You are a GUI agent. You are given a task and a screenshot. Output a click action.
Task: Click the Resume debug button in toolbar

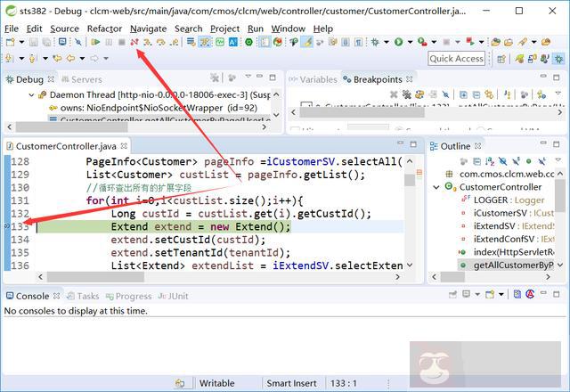(95, 42)
